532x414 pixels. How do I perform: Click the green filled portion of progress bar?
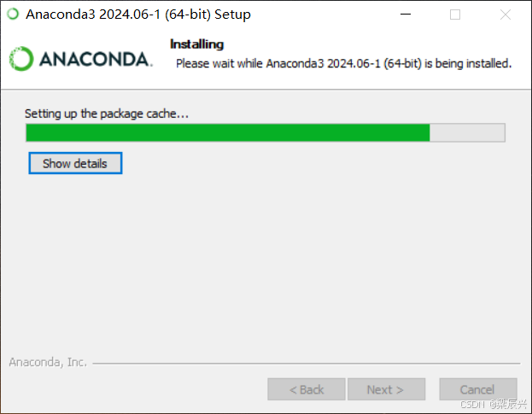click(x=228, y=132)
